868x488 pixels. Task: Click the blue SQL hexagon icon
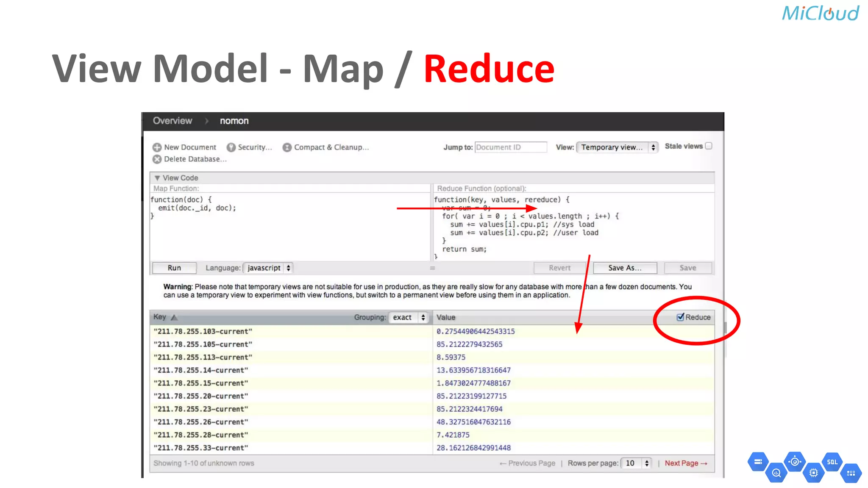click(x=832, y=462)
